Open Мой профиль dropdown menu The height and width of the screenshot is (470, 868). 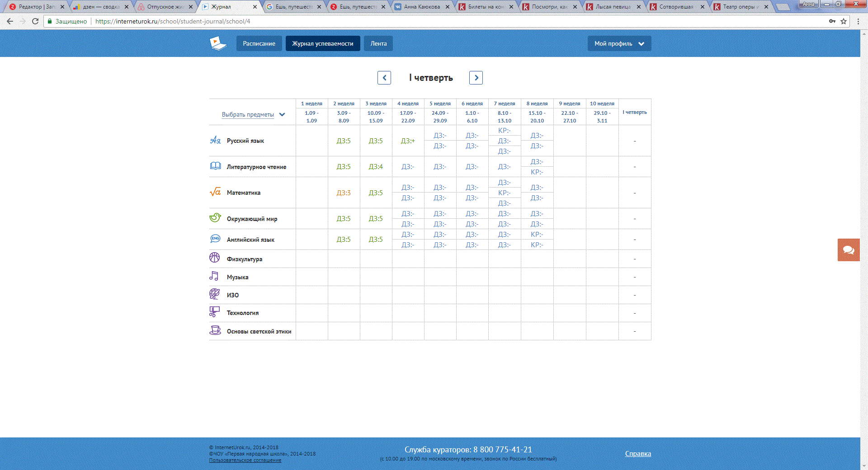pos(619,43)
